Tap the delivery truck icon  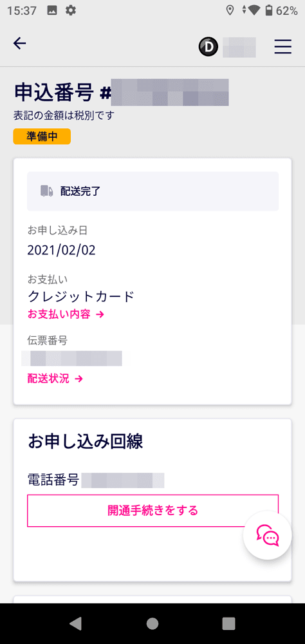(47, 191)
